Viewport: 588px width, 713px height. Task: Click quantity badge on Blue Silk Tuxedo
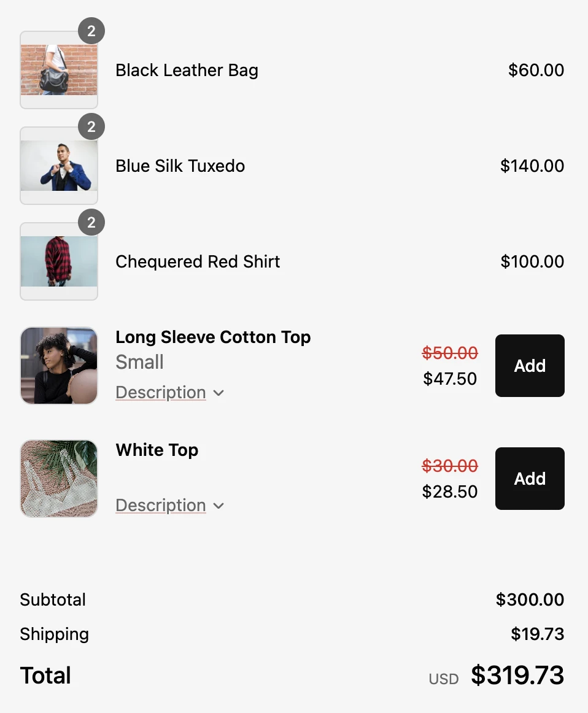(91, 127)
